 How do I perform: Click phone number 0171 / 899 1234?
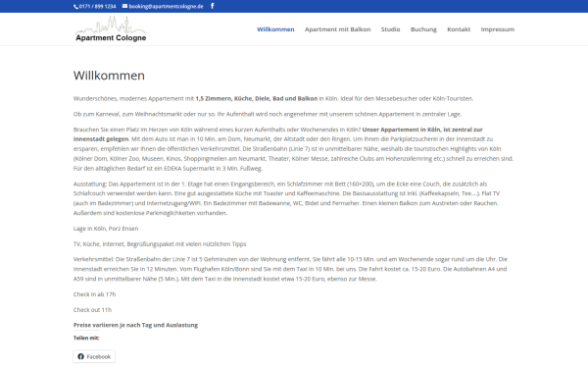click(97, 7)
